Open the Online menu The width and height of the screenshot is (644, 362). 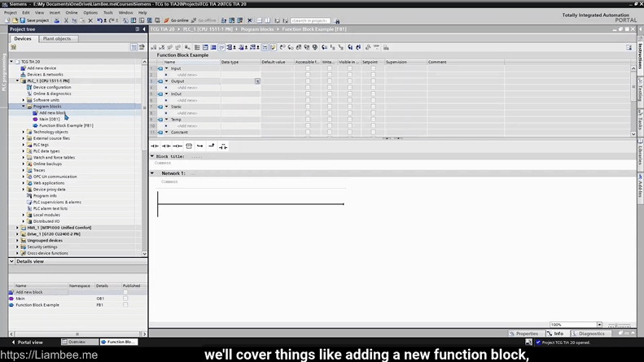coord(72,12)
